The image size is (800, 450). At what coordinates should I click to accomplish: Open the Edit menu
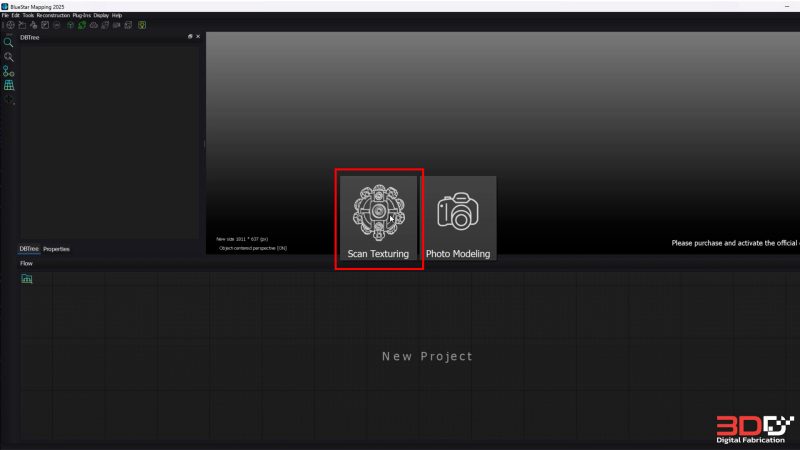click(x=15, y=15)
